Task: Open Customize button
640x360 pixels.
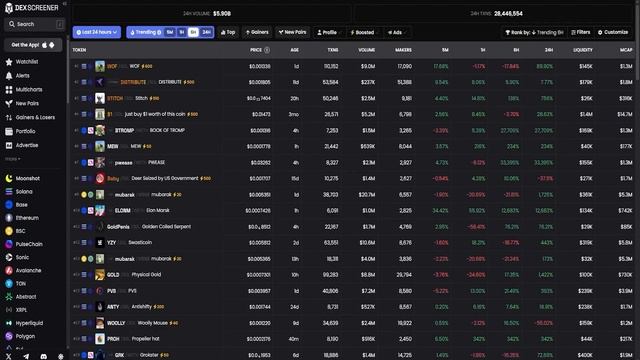Action: [x=613, y=32]
